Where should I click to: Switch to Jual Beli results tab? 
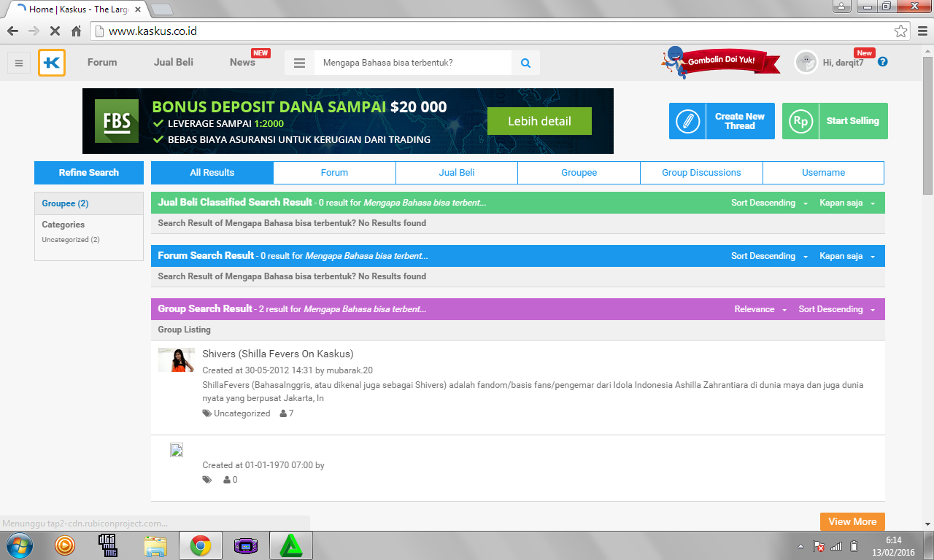click(x=457, y=173)
